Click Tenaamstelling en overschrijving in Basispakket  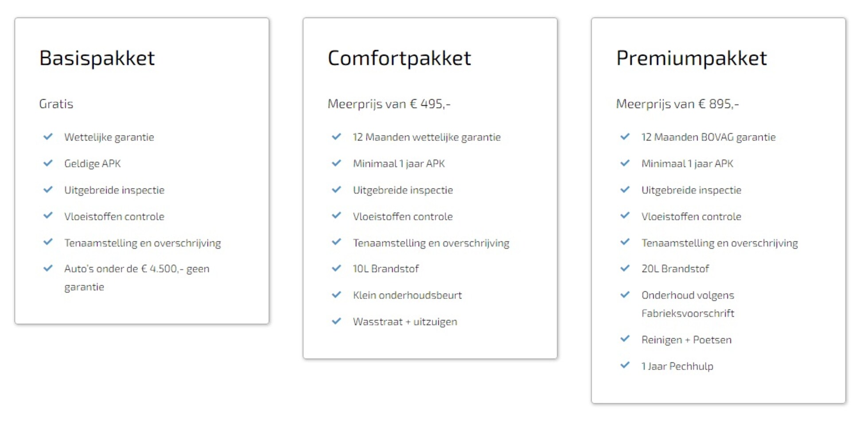click(x=142, y=243)
